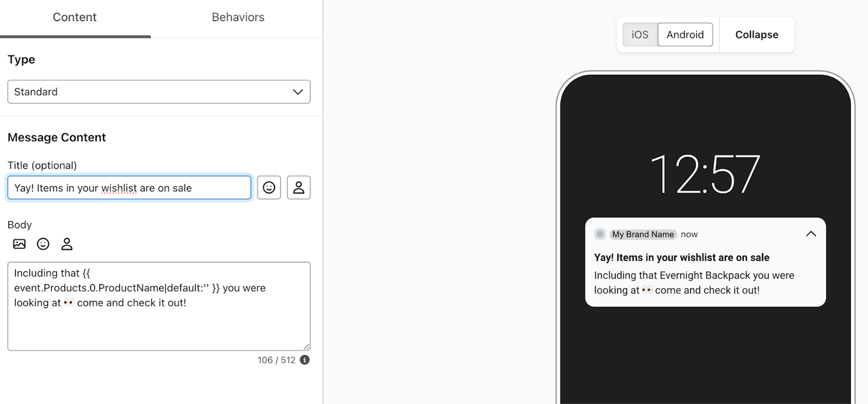Click the notification title in preview
The height and width of the screenshot is (404, 868).
682,258
